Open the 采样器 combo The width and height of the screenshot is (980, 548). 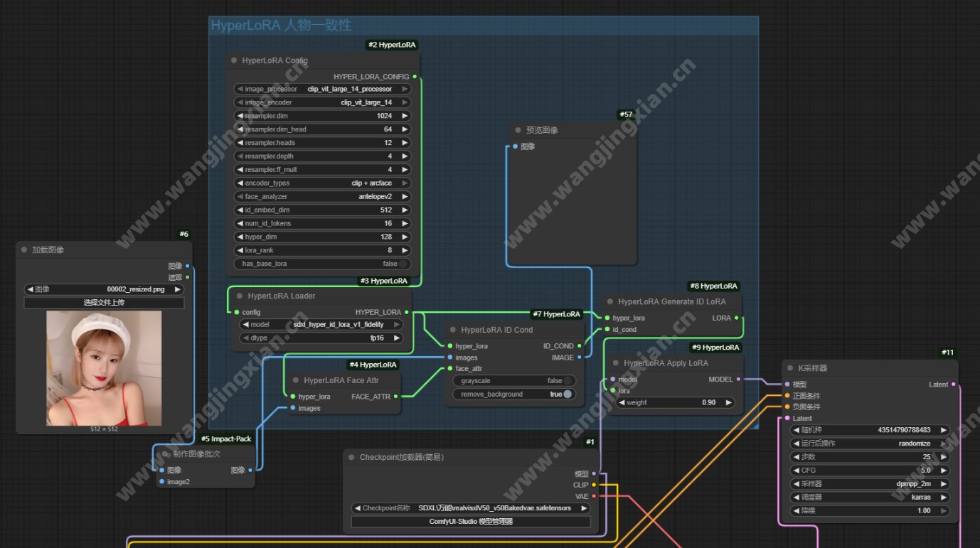pos(870,484)
